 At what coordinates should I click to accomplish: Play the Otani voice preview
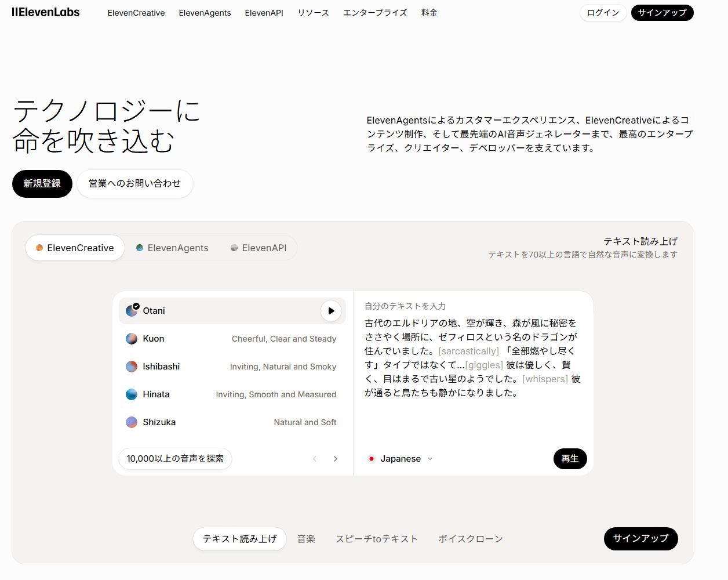pos(331,311)
